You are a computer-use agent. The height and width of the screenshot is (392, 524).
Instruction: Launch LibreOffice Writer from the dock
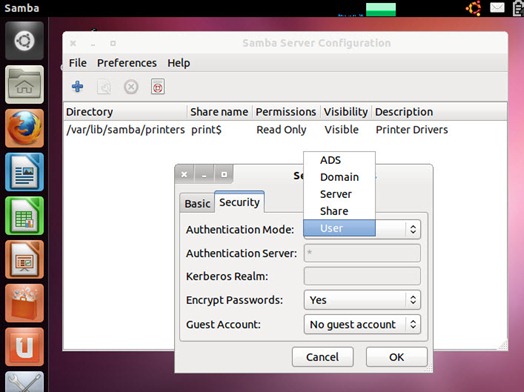[24, 172]
